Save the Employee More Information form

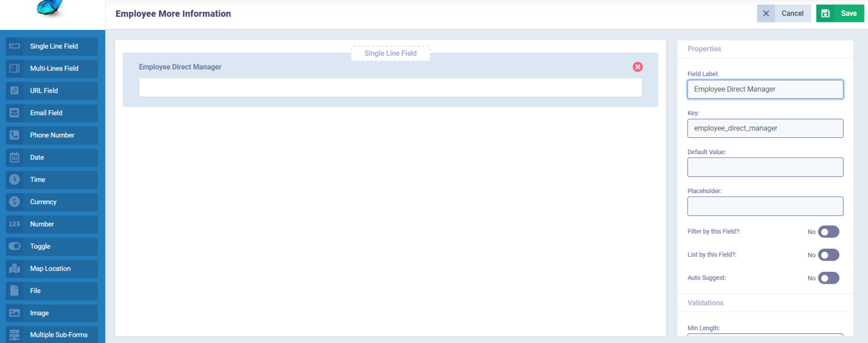840,13
